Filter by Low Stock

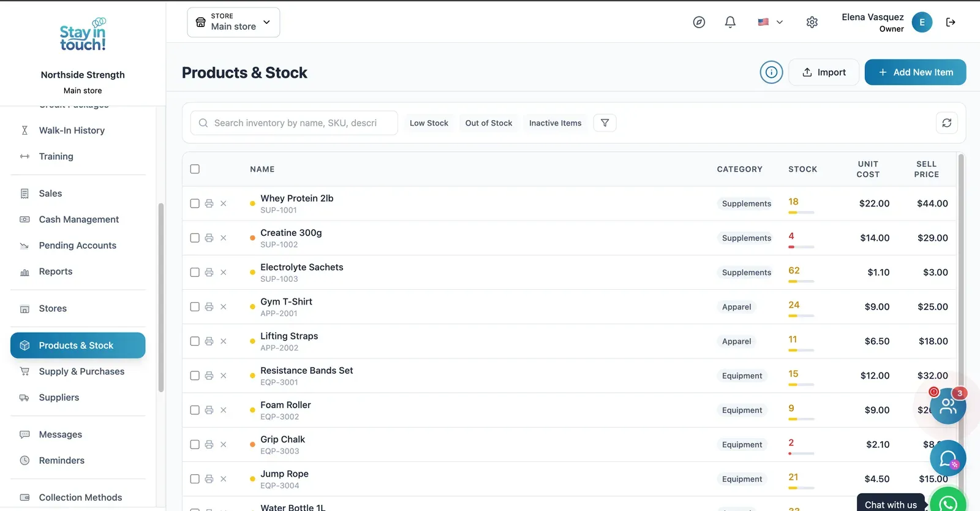pos(429,123)
